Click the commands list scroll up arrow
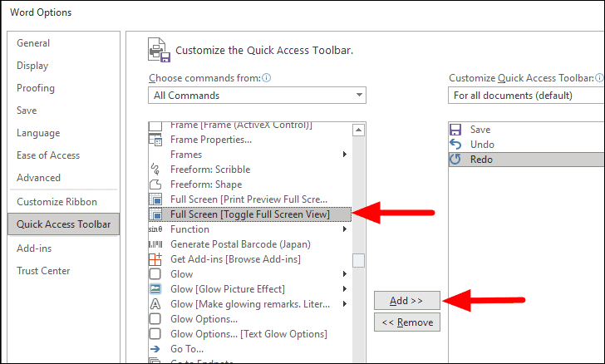Image resolution: width=605 pixels, height=364 pixels. point(358,130)
